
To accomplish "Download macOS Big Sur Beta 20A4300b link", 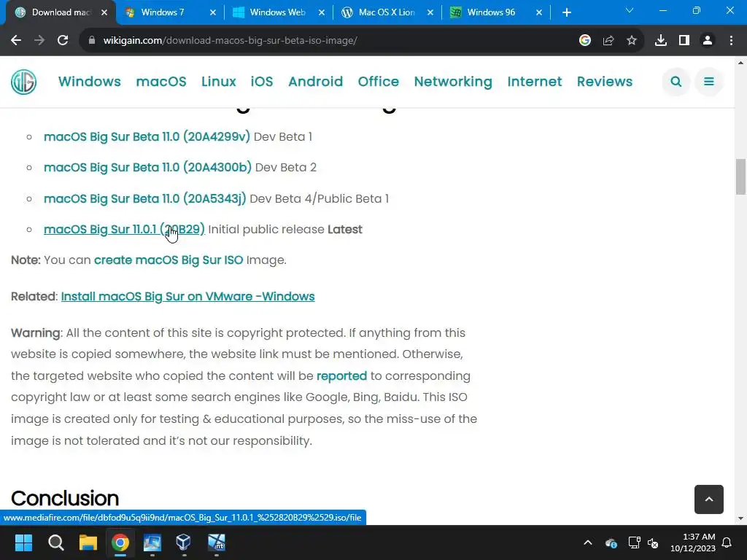I will (147, 168).
